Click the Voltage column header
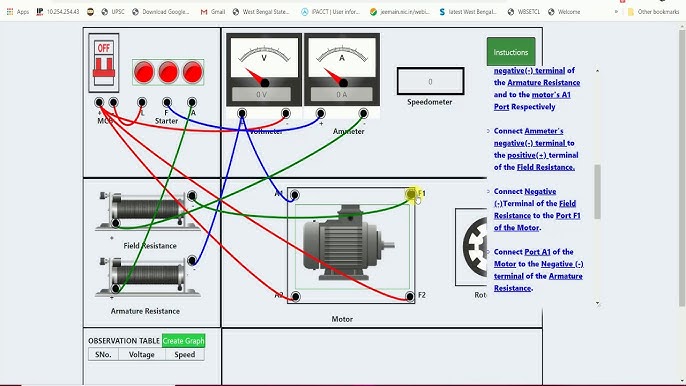The image size is (686, 386). (142, 354)
